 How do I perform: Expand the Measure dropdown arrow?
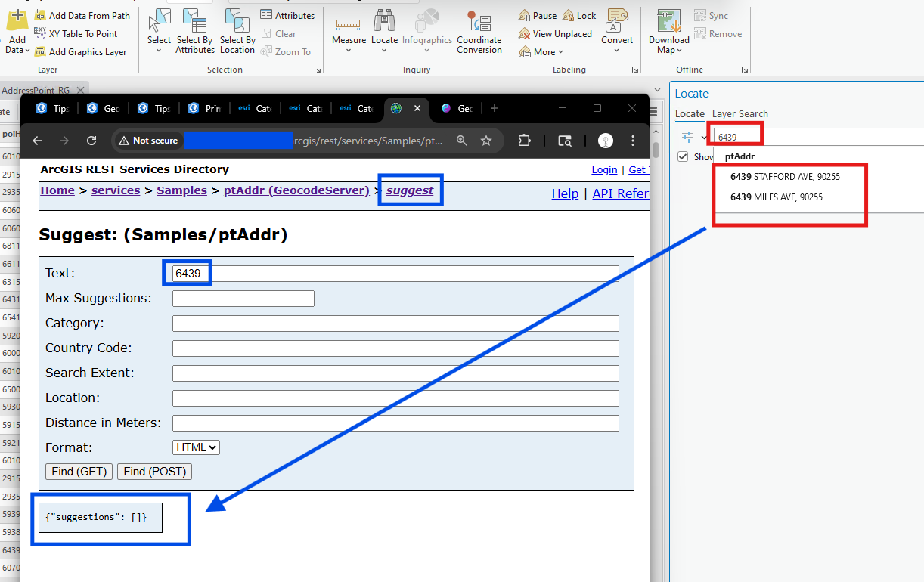349,51
